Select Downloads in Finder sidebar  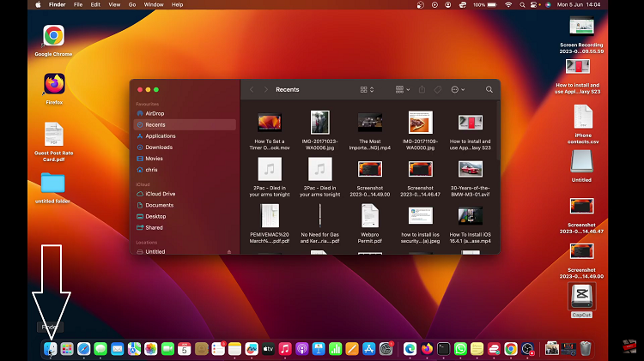point(185,147)
